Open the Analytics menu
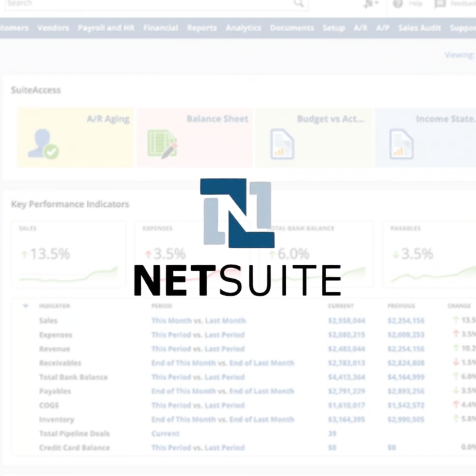Viewport: 476px width, 476px height. click(244, 28)
